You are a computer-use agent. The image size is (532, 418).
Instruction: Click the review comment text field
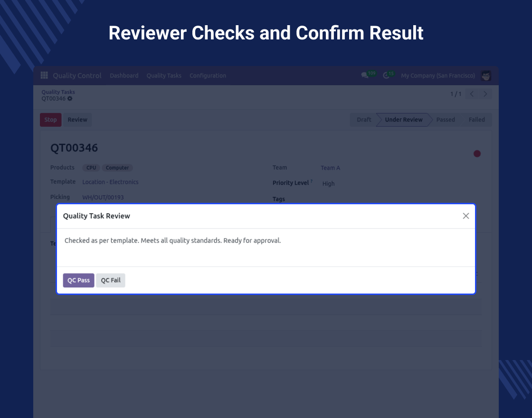pos(266,247)
